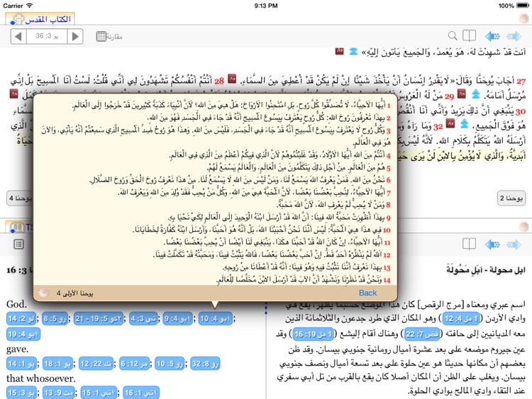This screenshot has height=399, width=532.
Task: Go to next verse with right triangle button
Action: tap(75, 36)
